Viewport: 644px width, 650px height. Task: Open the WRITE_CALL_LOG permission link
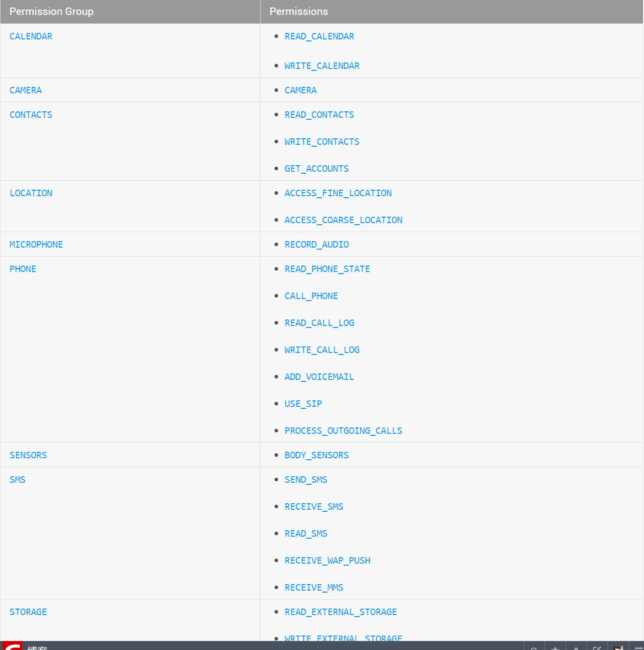[322, 350]
